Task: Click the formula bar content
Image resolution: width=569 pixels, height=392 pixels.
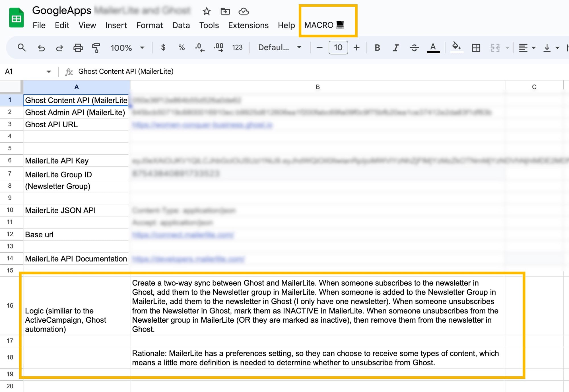Action: [126, 71]
